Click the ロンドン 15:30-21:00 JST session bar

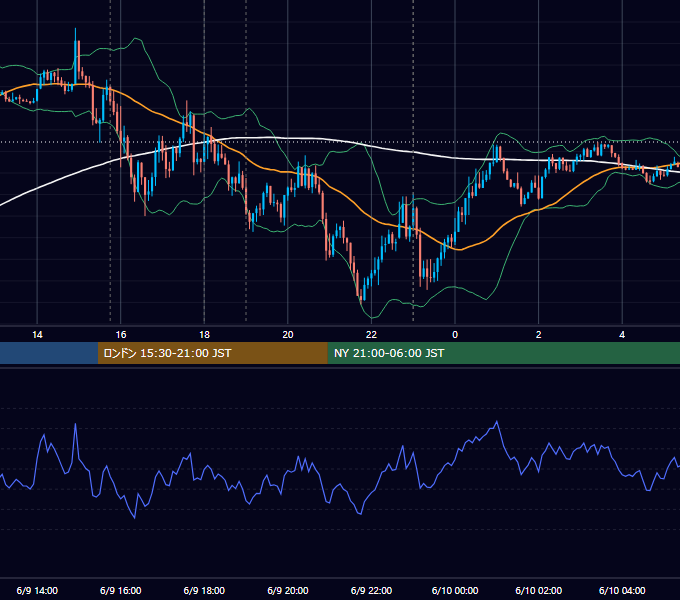click(x=212, y=353)
